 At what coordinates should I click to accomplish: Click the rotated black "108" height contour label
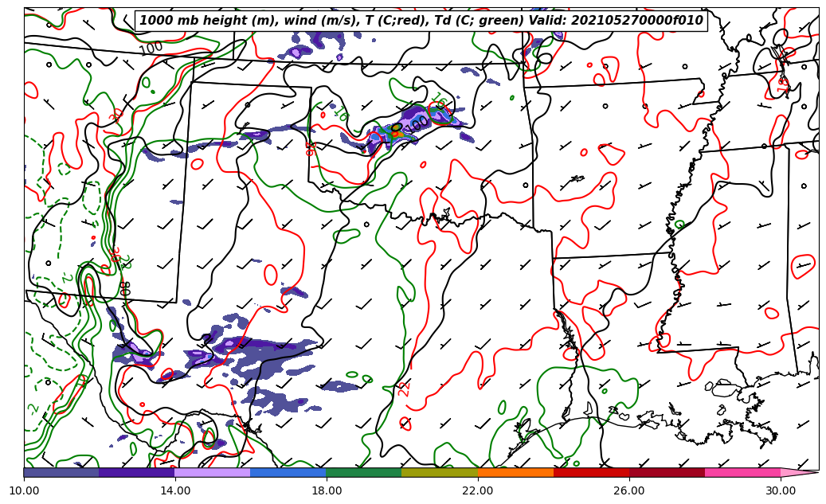pos(124,288)
